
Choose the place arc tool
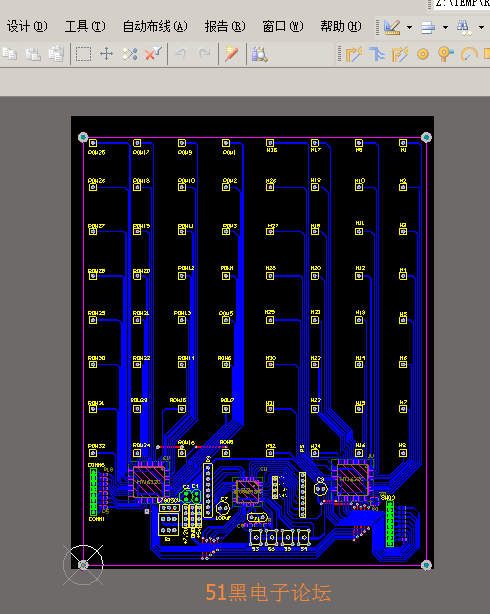469,54
